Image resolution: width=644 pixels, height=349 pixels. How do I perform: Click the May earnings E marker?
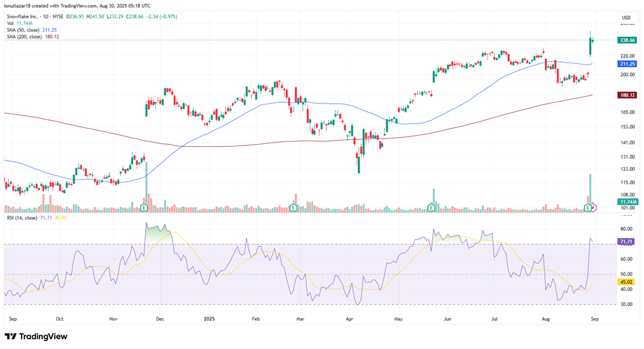tap(431, 208)
